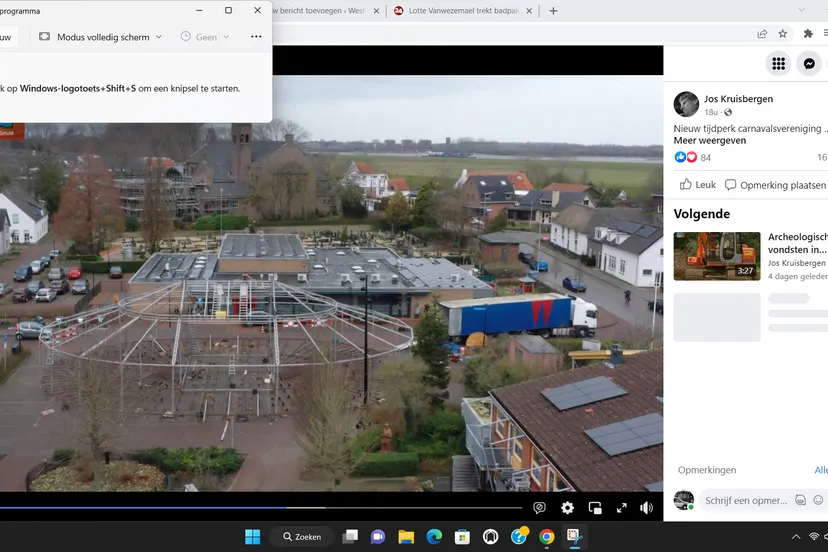Screen dimensions: 828x552
Task: Type in Schrijf een opmerking field
Action: 746,500
